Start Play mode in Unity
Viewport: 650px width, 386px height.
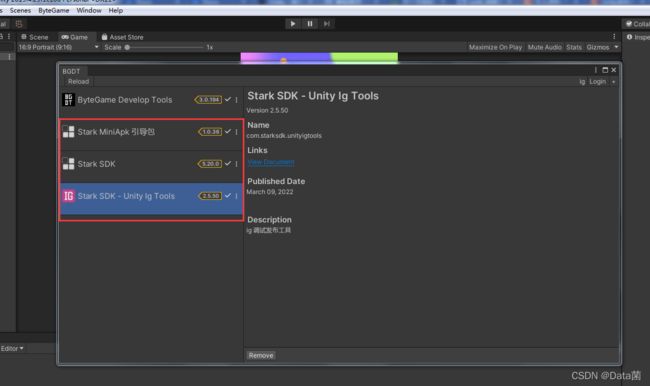293,24
